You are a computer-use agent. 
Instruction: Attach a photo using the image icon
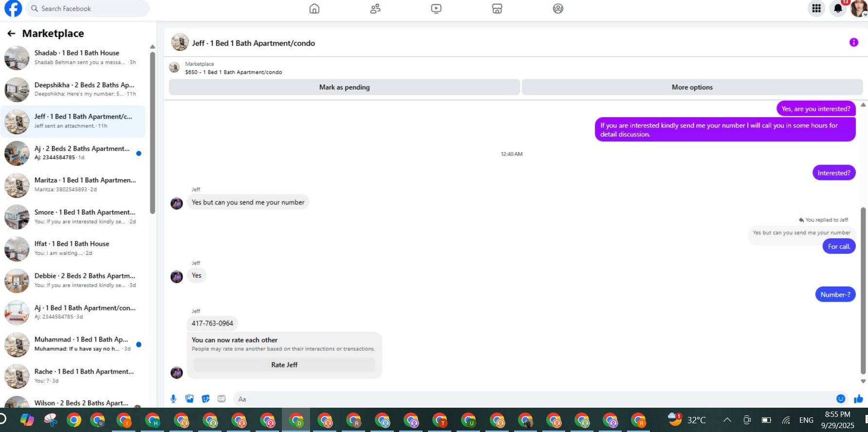click(189, 399)
